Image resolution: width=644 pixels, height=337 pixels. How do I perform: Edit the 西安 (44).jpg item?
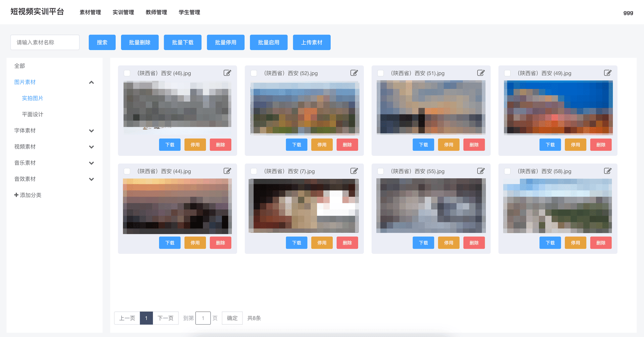pos(227,171)
